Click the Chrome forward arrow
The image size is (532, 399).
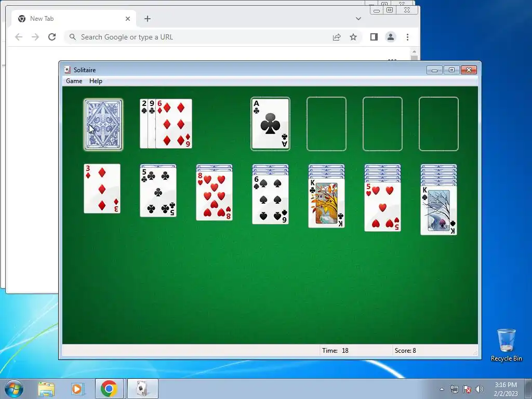pyautogui.click(x=35, y=37)
